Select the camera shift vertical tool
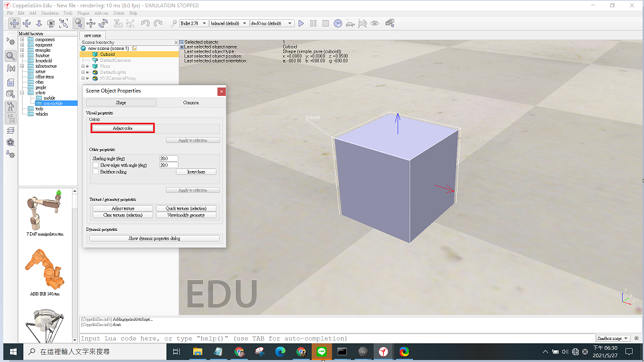 [x=39, y=23]
